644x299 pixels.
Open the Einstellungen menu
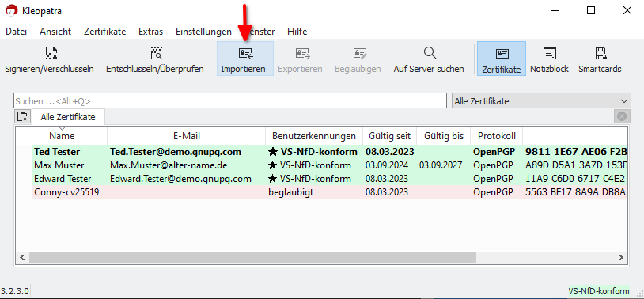point(203,32)
